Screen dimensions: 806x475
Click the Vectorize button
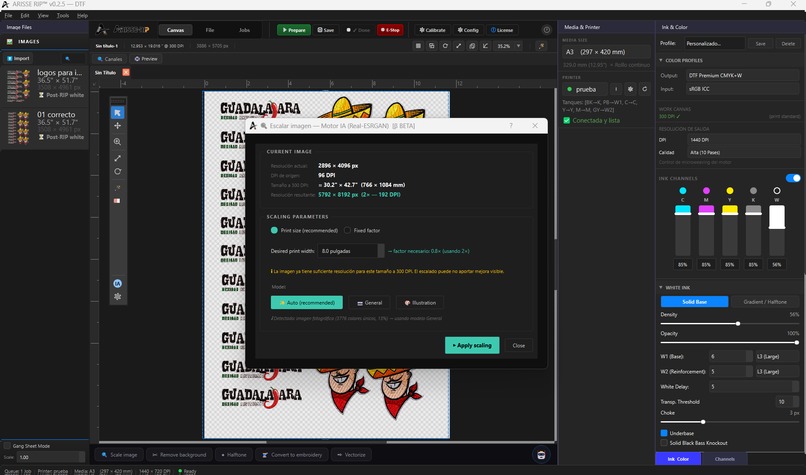(x=351, y=454)
